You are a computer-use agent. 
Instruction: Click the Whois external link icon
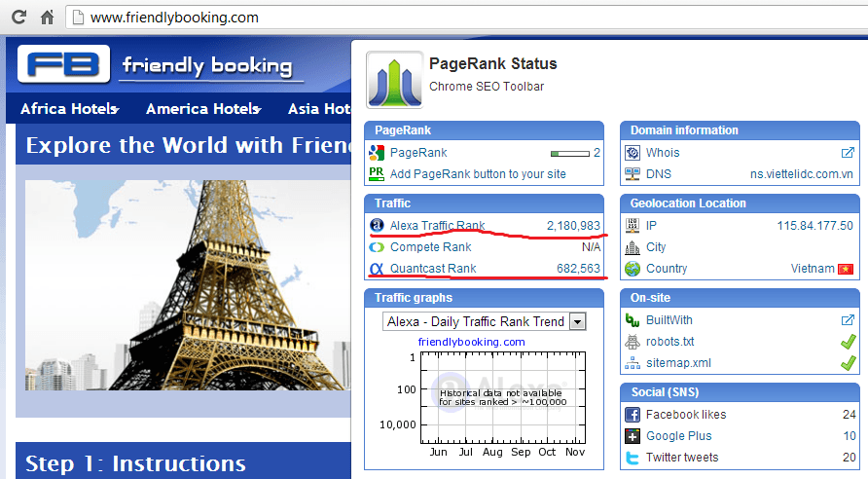point(848,152)
